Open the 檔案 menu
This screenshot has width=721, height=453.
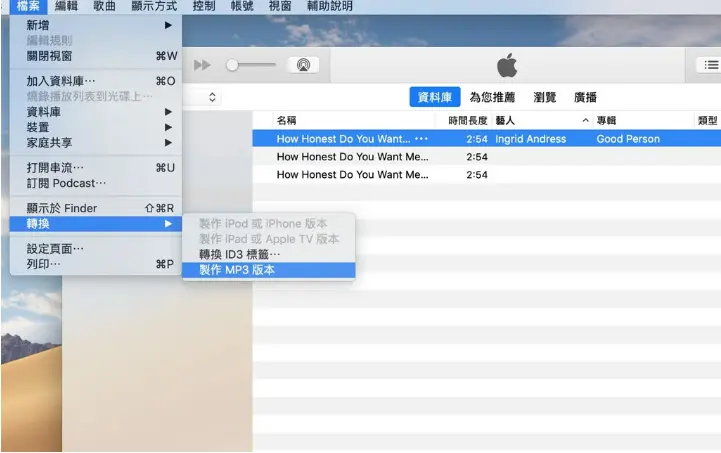pyautogui.click(x=28, y=6)
